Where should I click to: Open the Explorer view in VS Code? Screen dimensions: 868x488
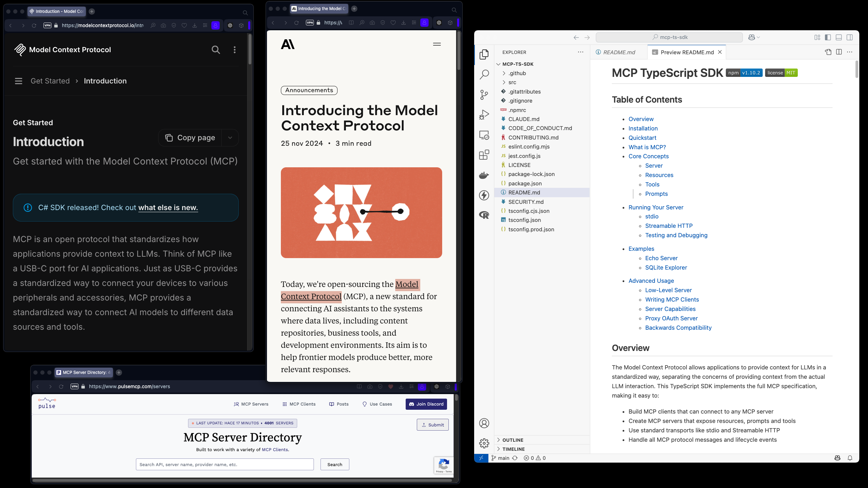[x=484, y=54]
